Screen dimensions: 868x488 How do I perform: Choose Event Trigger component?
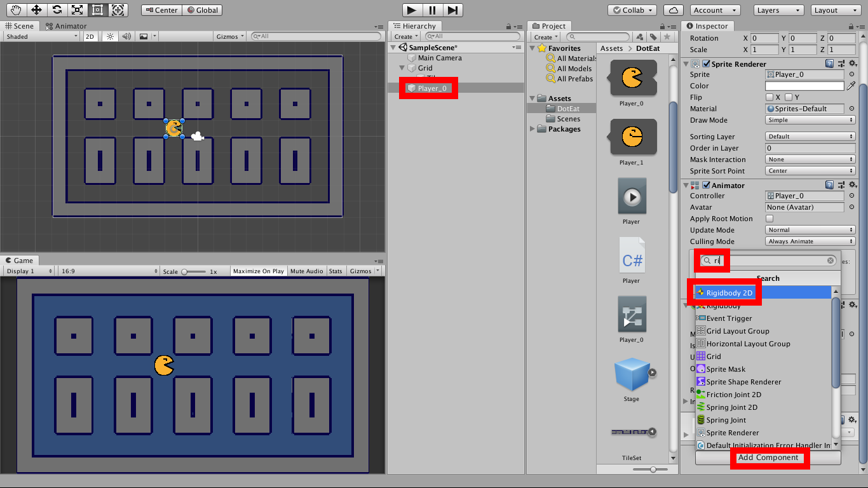(x=763, y=318)
